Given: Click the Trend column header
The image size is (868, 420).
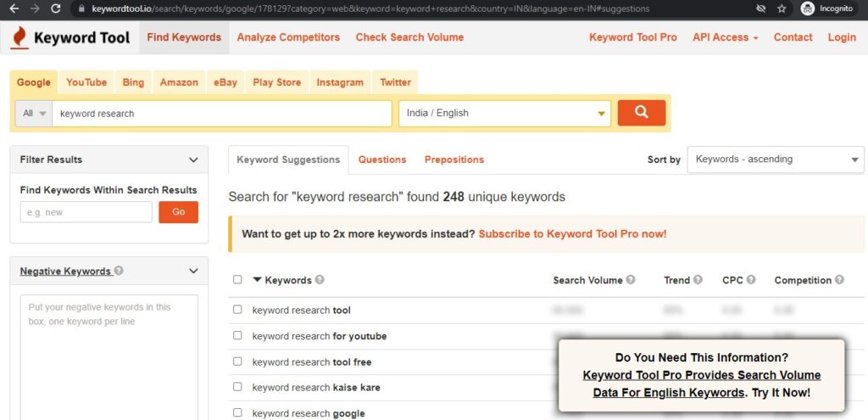Looking at the screenshot, I should tap(676, 280).
